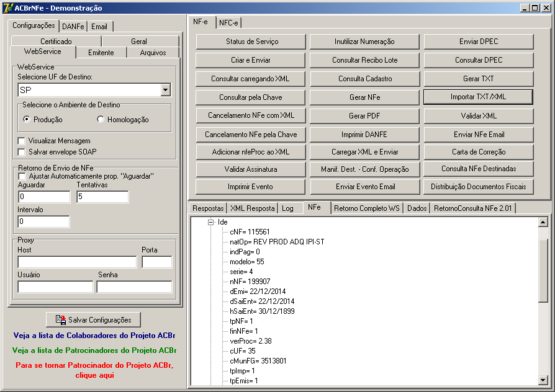Image resolution: width=555 pixels, height=392 pixels.
Task: Click the Tentativas input field
Action: pos(102,197)
